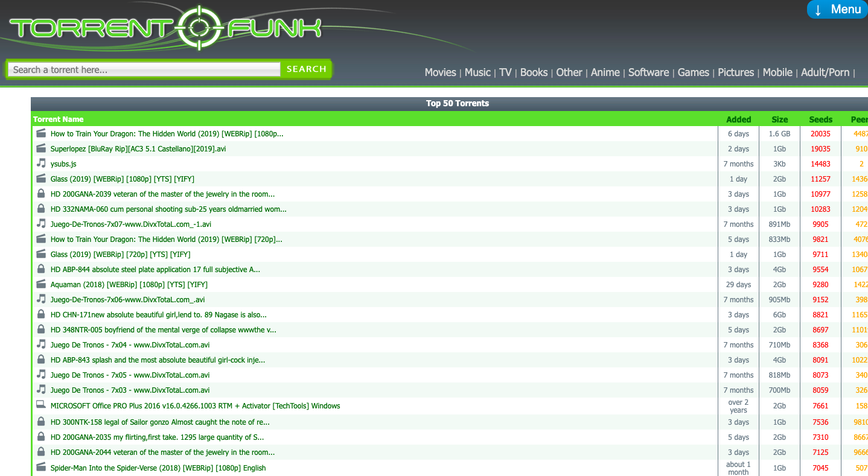This screenshot has height=476, width=868.
Task: Click movie icon beside Superlopez BluRay Rip
Action: 41,148
